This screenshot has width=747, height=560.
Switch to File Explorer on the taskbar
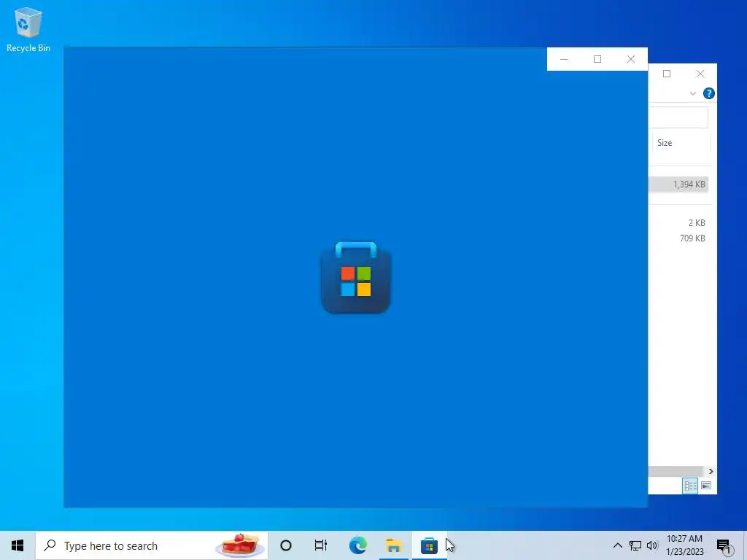[x=393, y=545]
